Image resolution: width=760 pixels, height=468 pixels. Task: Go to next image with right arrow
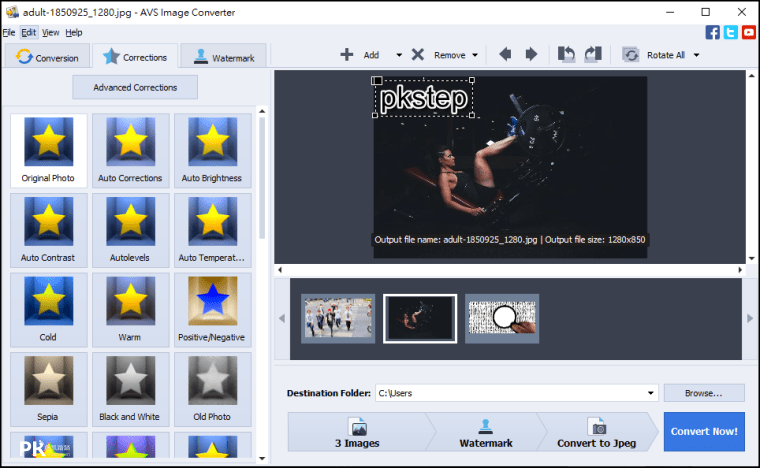tap(531, 54)
